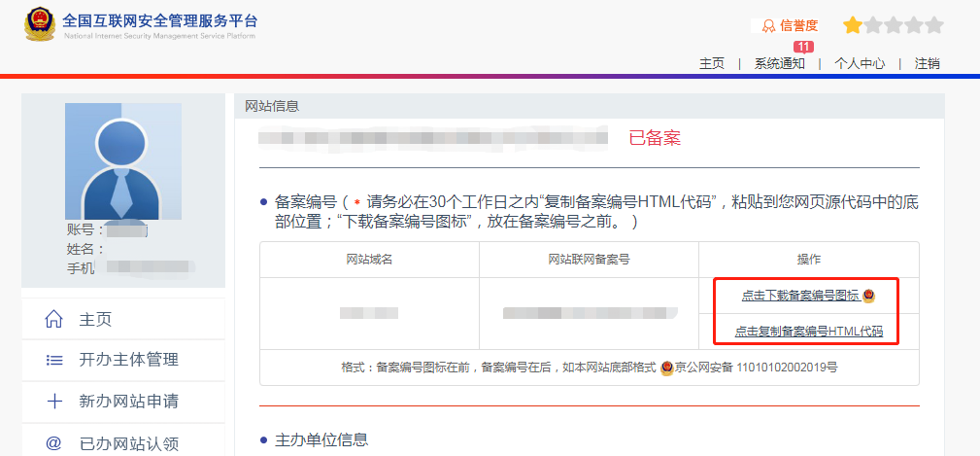Click the 信誉度 medal icon
The width and height of the screenshot is (980, 456).
pyautogui.click(x=768, y=26)
